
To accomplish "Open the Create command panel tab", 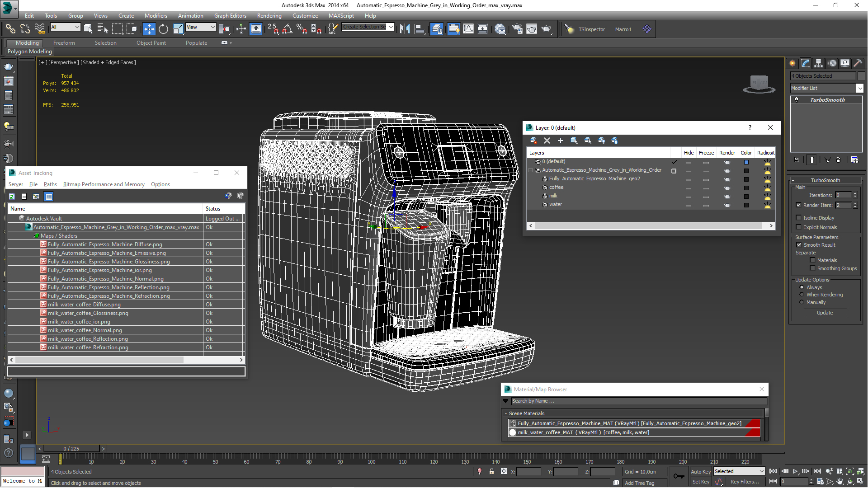I will pyautogui.click(x=793, y=63).
